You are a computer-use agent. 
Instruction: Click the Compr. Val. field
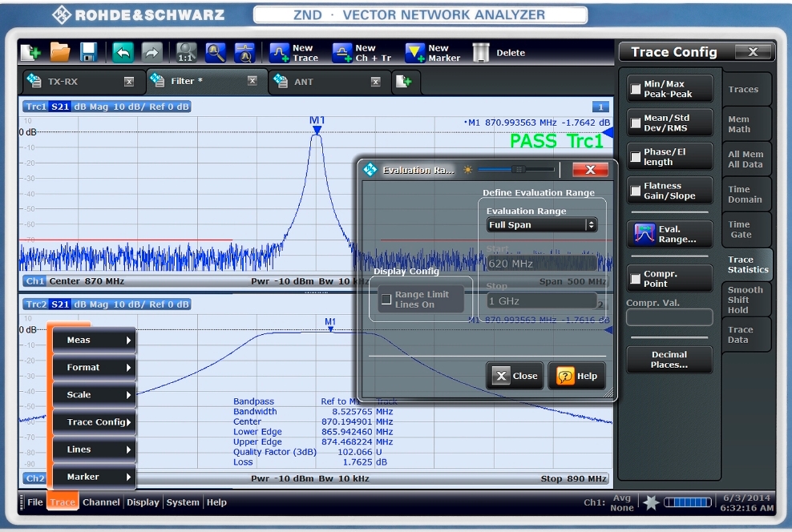click(670, 317)
